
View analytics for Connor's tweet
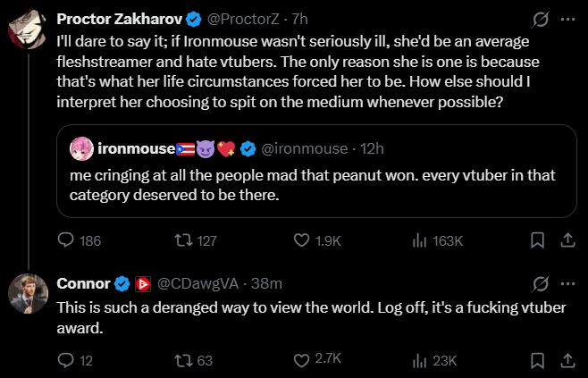[x=420, y=360]
